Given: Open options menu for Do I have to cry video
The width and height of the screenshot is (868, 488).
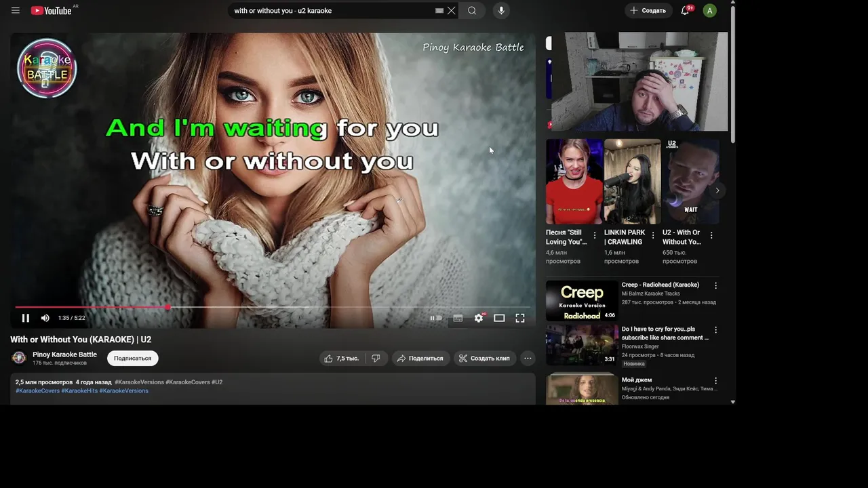Looking at the screenshot, I should point(715,329).
